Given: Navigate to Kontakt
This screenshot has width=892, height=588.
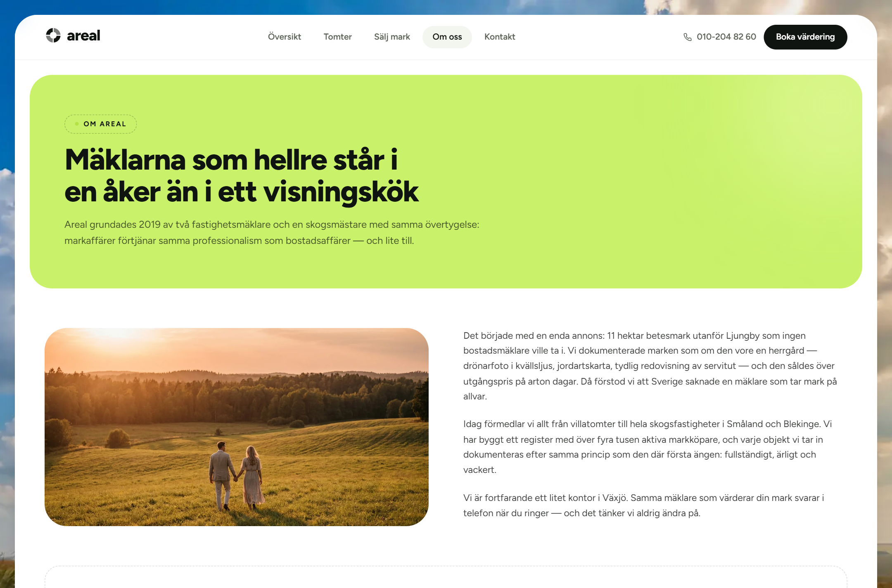Looking at the screenshot, I should click(500, 37).
